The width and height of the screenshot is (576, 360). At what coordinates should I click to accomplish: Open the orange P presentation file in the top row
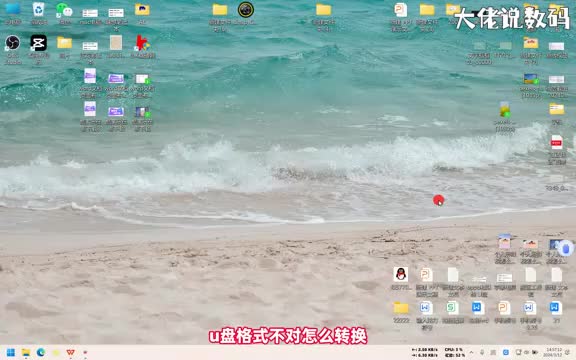click(400, 10)
